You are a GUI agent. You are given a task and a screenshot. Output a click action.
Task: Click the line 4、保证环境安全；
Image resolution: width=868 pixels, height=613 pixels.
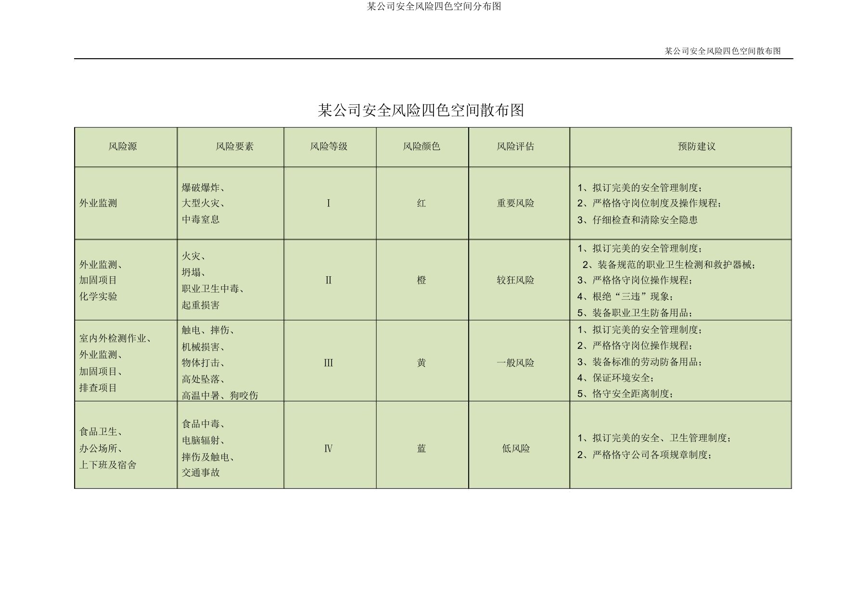tap(616, 378)
